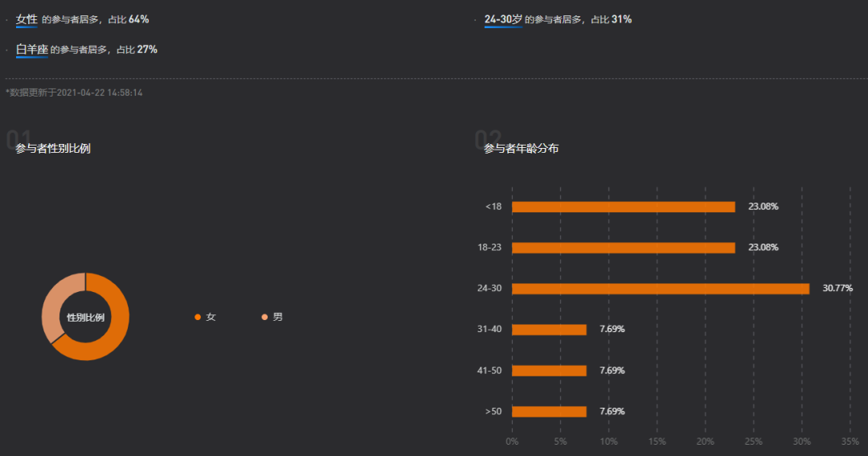Click the 数据更新于 timestamp text
This screenshot has width=868, height=456.
74,92
